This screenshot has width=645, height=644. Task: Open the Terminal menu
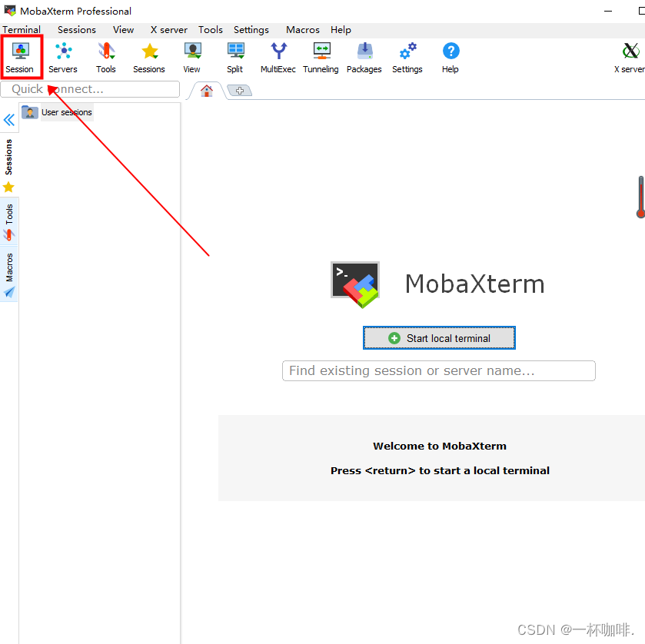tap(22, 30)
